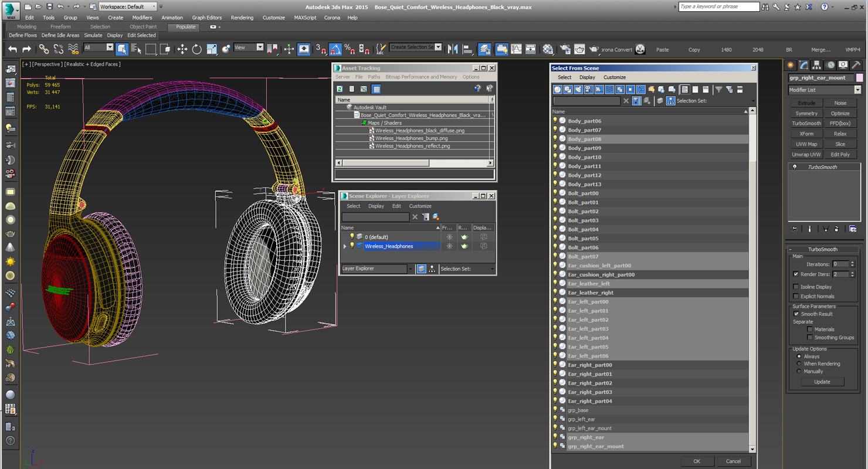Screen dimensions: 868x469
Task: Open the Rendering menu
Action: (242, 18)
